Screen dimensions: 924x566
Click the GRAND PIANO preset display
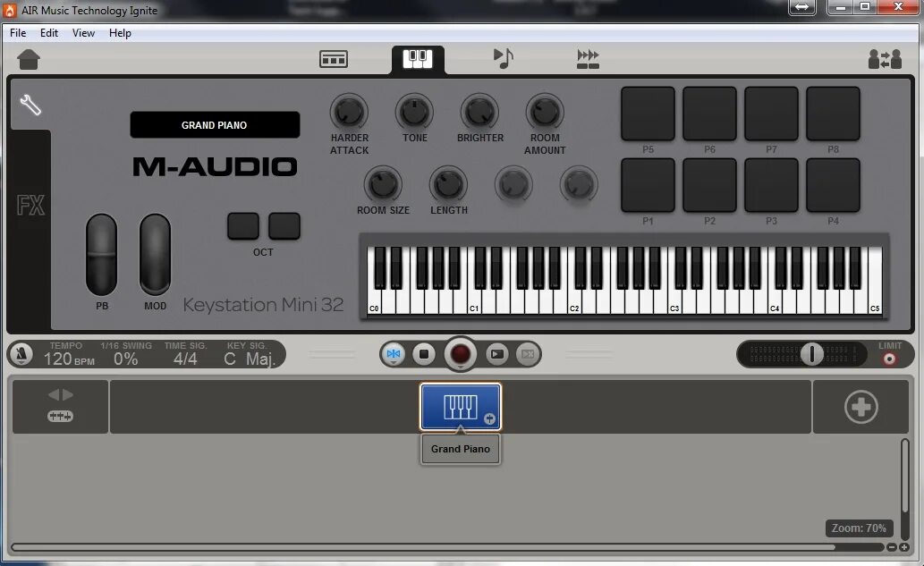point(215,125)
